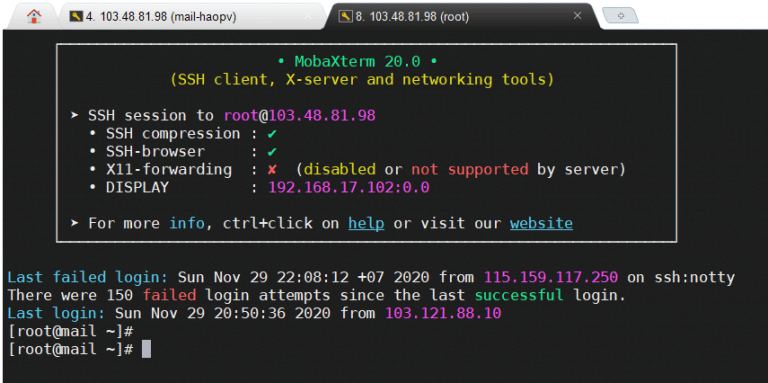
Task: Click the red X next to X11-forwarding
Action: [x=272, y=170]
